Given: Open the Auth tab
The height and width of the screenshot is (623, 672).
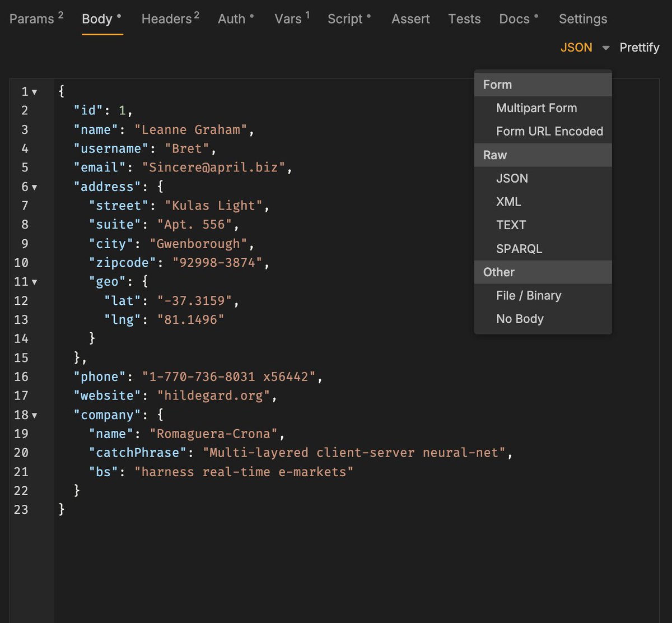Looking at the screenshot, I should [x=236, y=18].
